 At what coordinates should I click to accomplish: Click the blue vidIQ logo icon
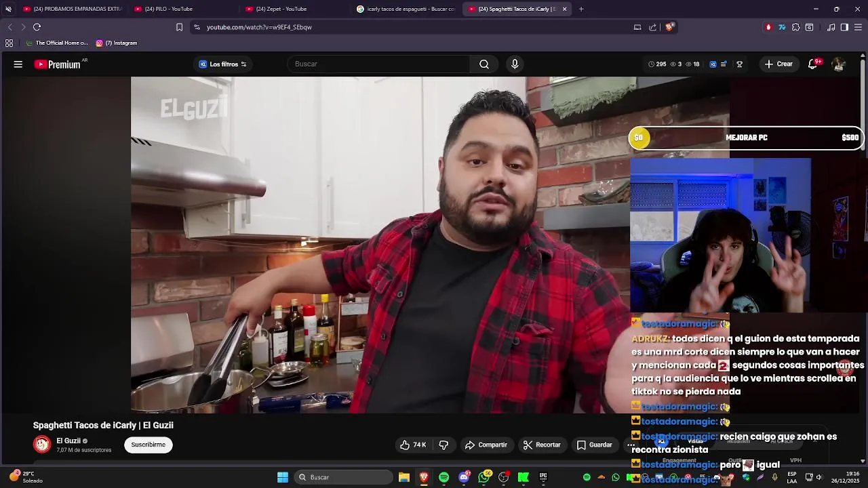pos(713,64)
